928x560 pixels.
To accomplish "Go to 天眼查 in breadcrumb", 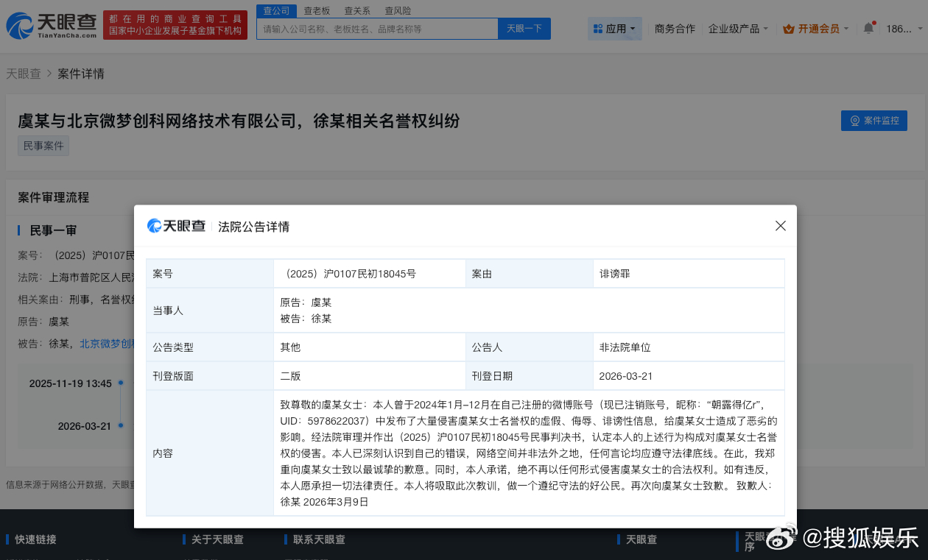I will 24,74.
